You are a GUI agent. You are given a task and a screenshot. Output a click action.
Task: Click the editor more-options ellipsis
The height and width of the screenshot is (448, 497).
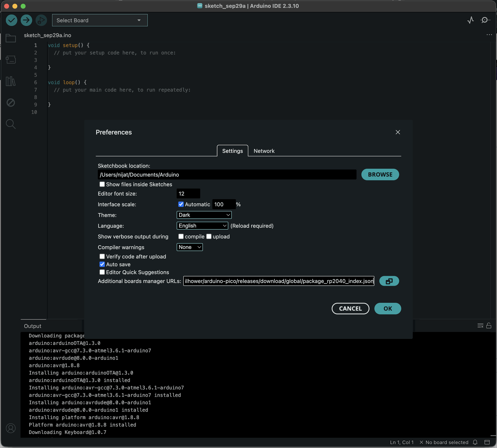489,35
